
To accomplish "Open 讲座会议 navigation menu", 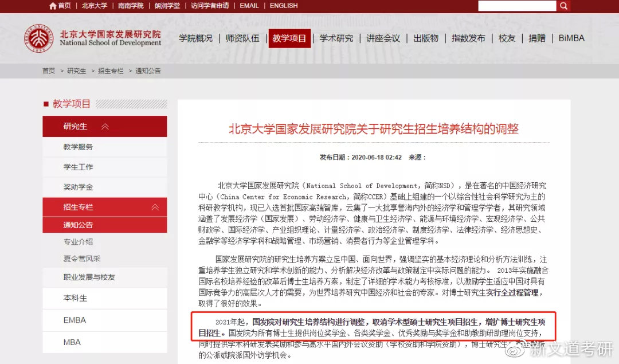I will click(383, 38).
